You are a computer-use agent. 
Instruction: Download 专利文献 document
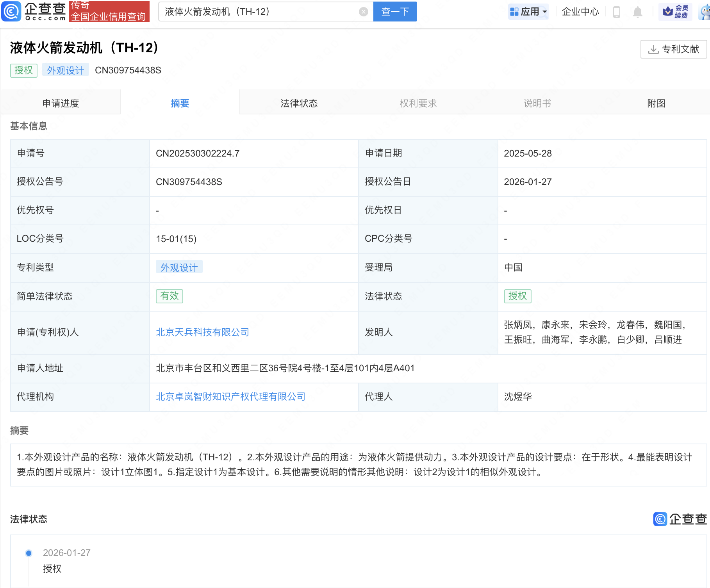tap(673, 49)
